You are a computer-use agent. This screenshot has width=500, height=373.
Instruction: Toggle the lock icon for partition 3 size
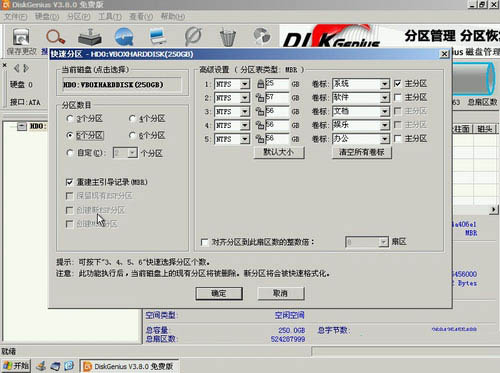pyautogui.click(x=260, y=112)
